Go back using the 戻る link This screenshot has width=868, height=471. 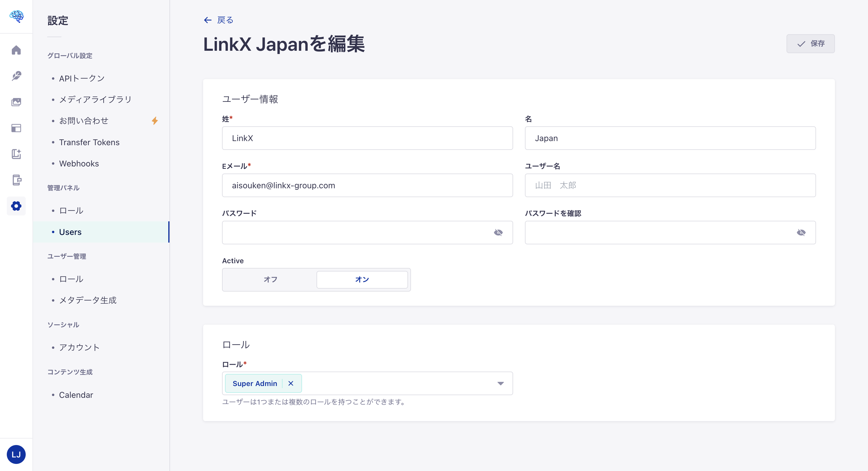pos(218,20)
